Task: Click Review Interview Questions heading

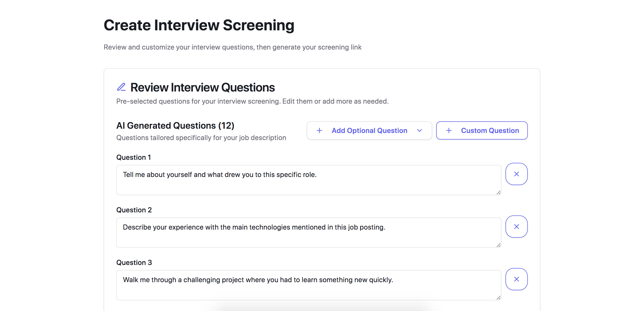Action: (x=202, y=87)
